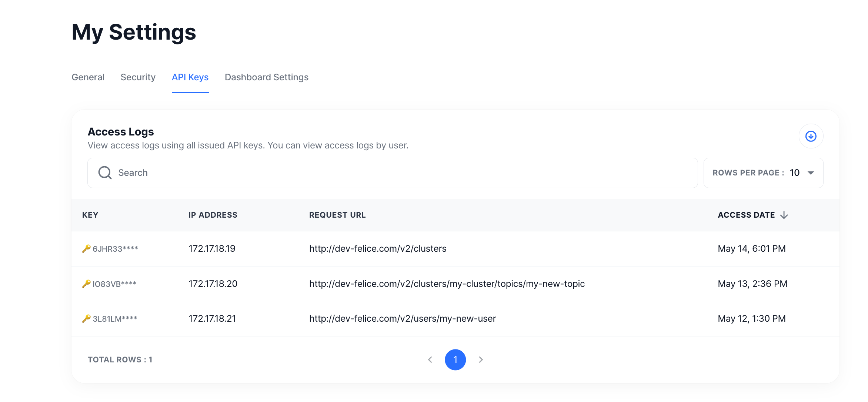This screenshot has height=402, width=868.
Task: Click the search magnifier icon
Action: click(x=105, y=172)
